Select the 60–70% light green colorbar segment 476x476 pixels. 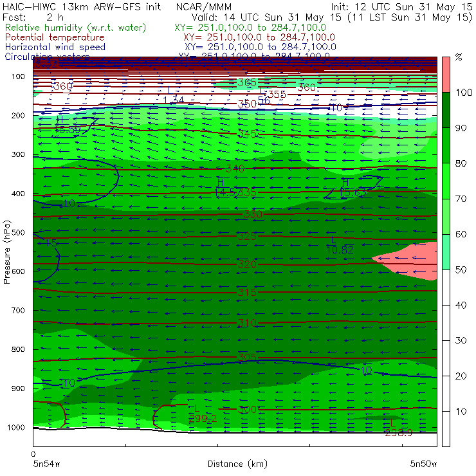[x=446, y=216]
